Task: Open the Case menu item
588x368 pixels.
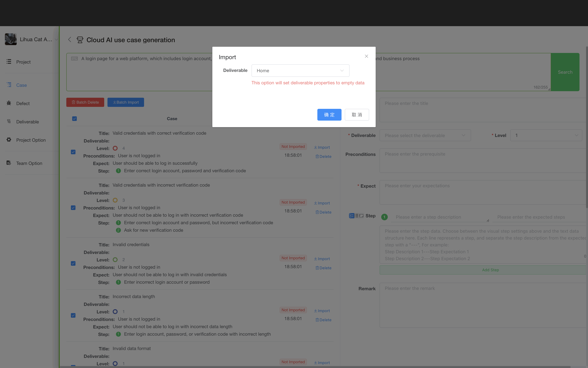Action: point(21,85)
